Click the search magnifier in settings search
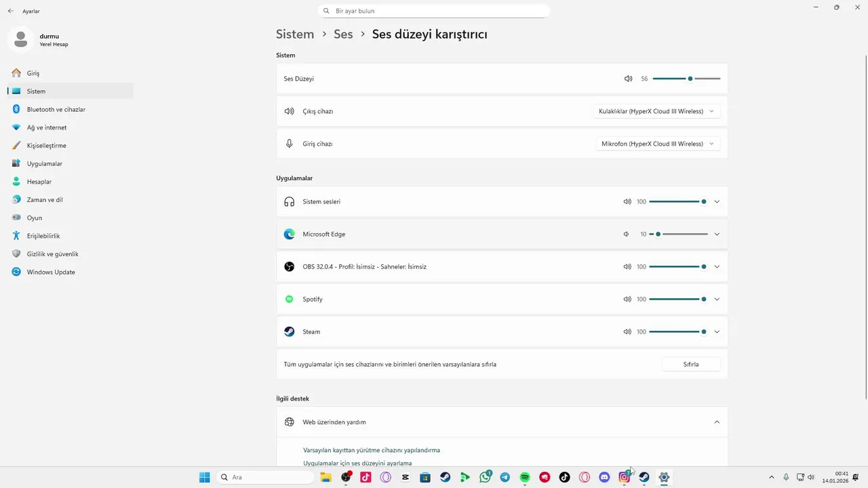Screen dimensions: 868x488 327,11
